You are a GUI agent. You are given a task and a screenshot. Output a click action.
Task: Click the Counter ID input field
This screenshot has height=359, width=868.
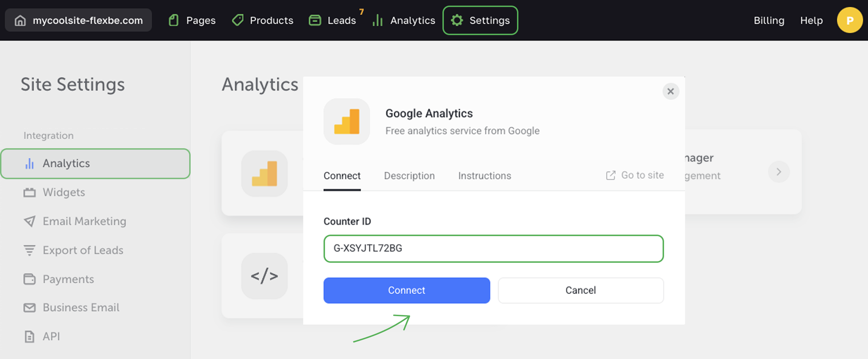[x=493, y=248]
